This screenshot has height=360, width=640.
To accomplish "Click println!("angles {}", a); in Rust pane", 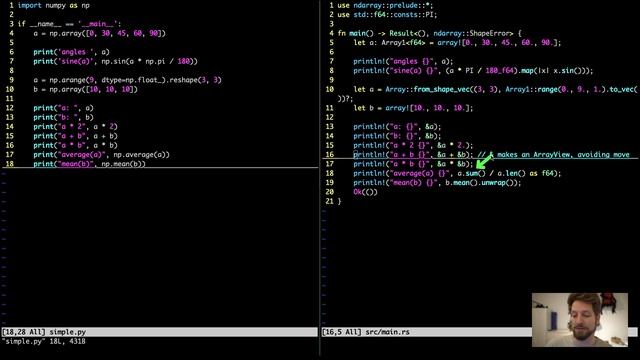I will (403, 61).
